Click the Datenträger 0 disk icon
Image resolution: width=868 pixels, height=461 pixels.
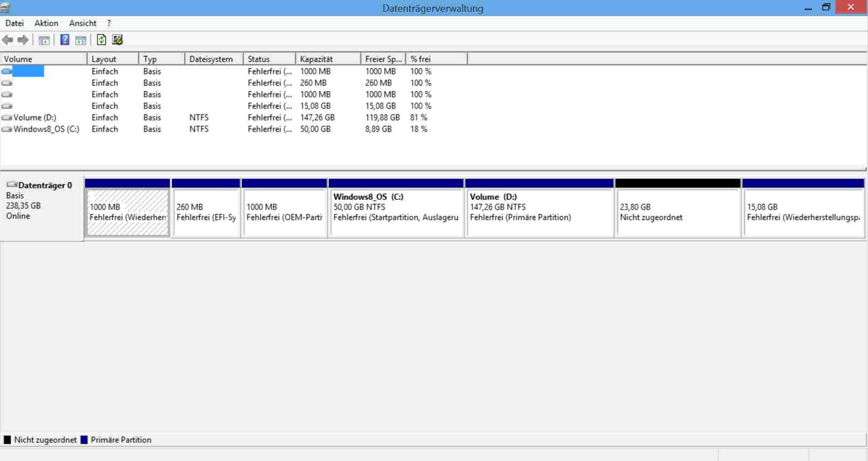point(12,185)
